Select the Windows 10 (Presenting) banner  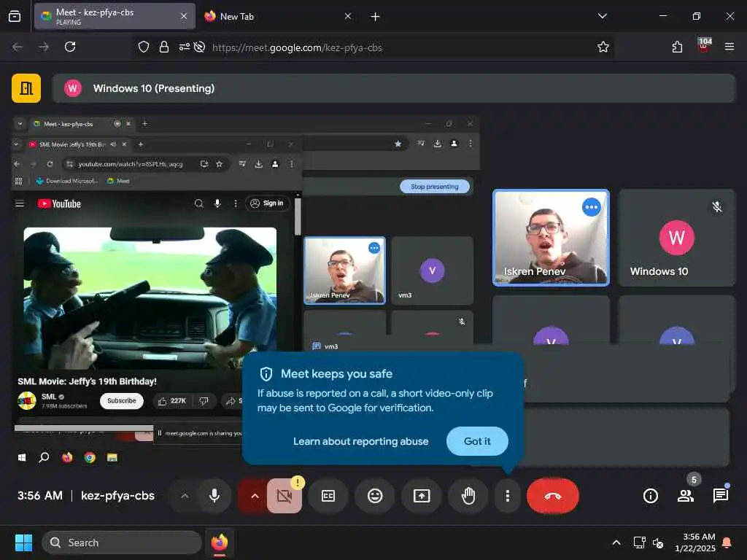tap(393, 88)
